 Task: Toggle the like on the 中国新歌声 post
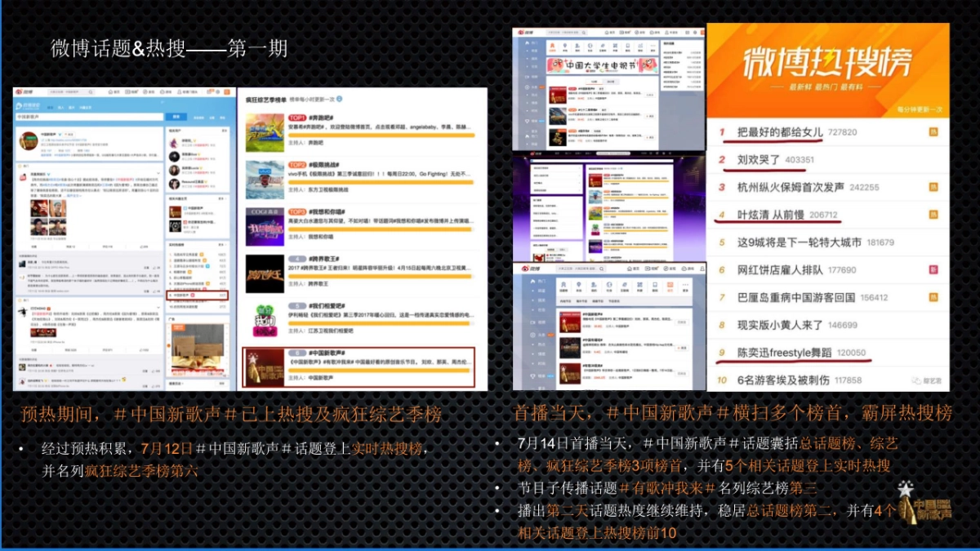pos(144,247)
